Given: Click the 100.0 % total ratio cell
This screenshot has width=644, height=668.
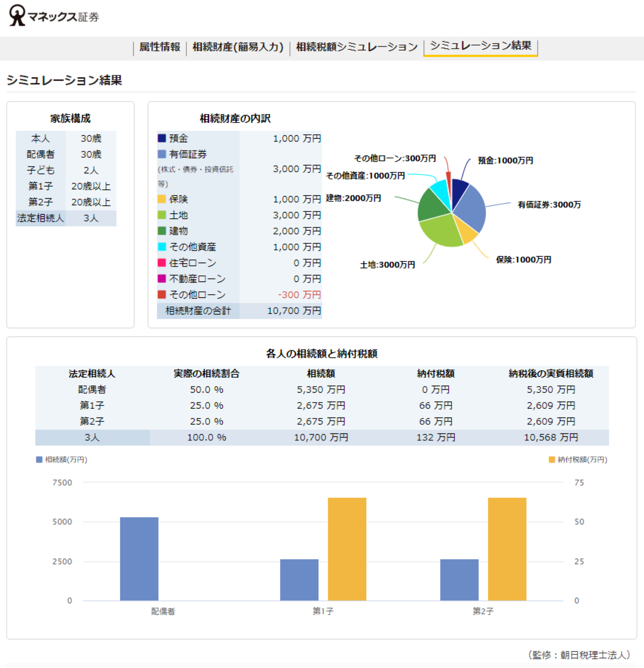Looking at the screenshot, I should tap(207, 437).
